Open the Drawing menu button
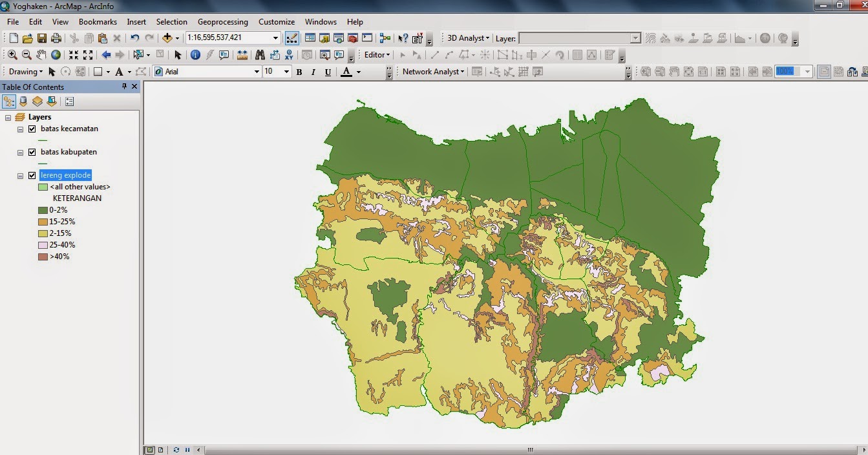The image size is (868, 455). pyautogui.click(x=26, y=72)
